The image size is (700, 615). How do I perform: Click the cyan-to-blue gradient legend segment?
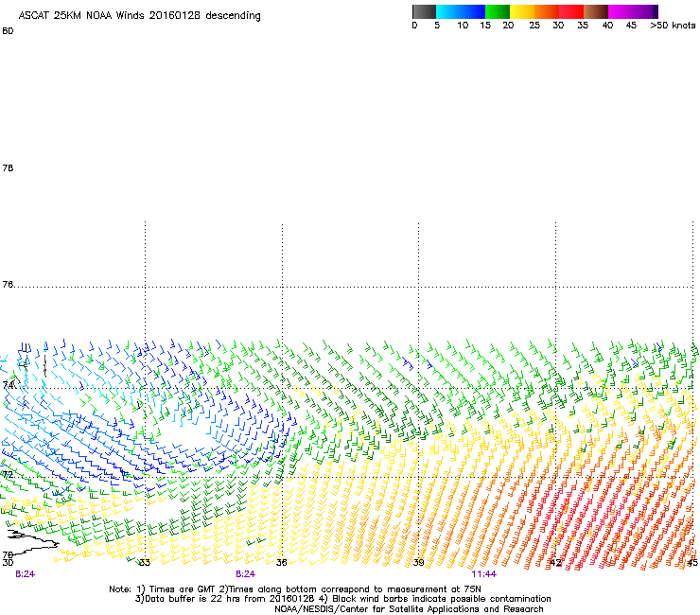(461, 11)
